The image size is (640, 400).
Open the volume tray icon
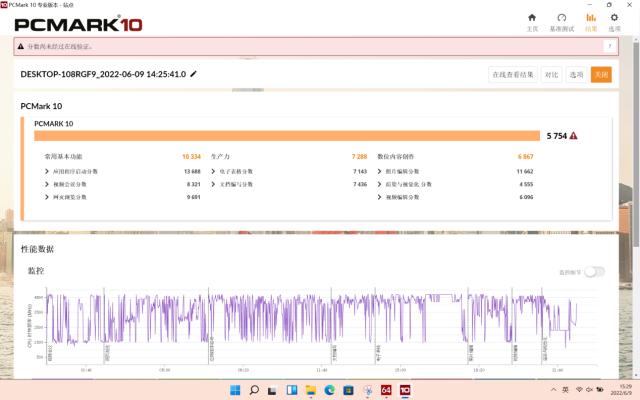click(x=589, y=390)
